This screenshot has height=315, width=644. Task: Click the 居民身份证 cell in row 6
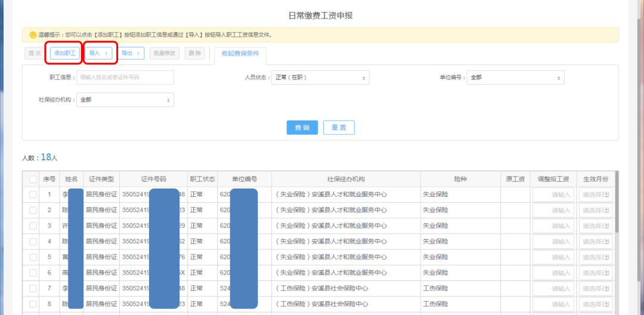click(x=101, y=273)
